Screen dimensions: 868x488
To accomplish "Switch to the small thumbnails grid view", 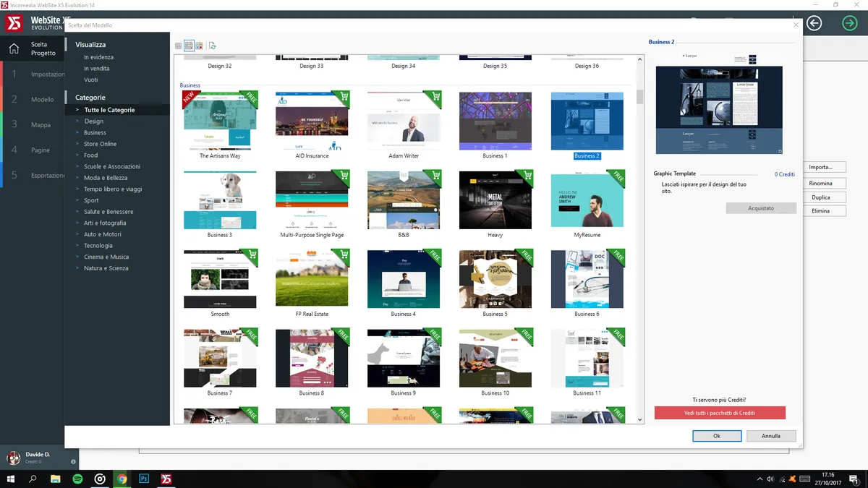I will [179, 46].
